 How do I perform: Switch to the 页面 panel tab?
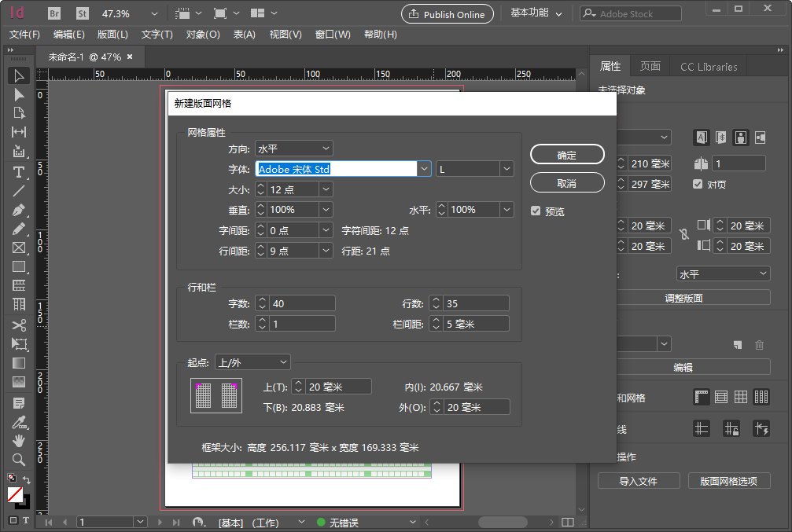[650, 67]
